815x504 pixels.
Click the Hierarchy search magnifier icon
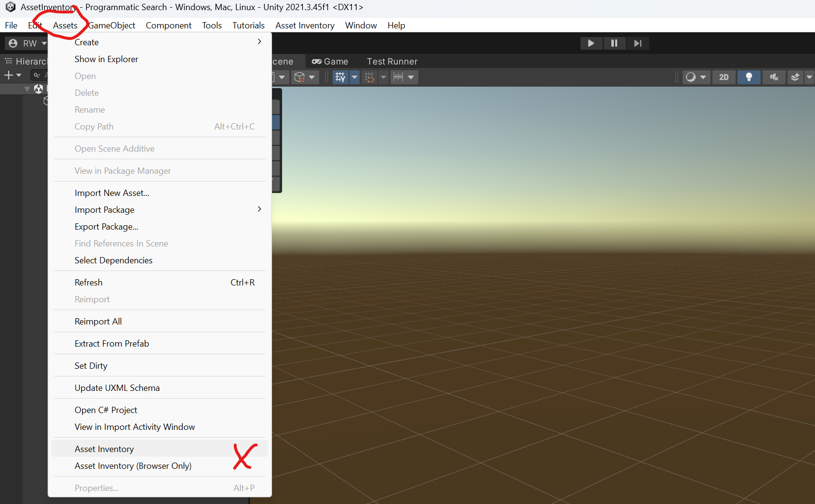pos(37,75)
